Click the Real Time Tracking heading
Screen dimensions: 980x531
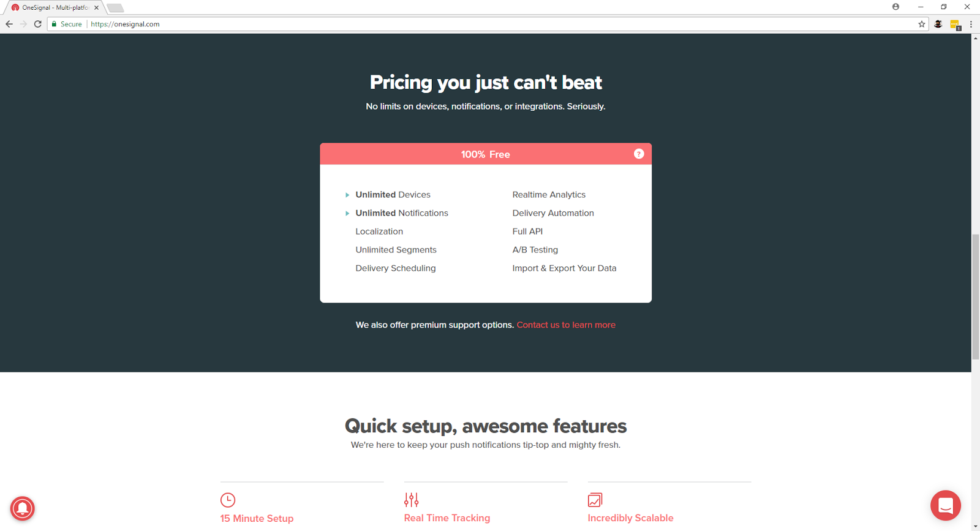pos(447,518)
